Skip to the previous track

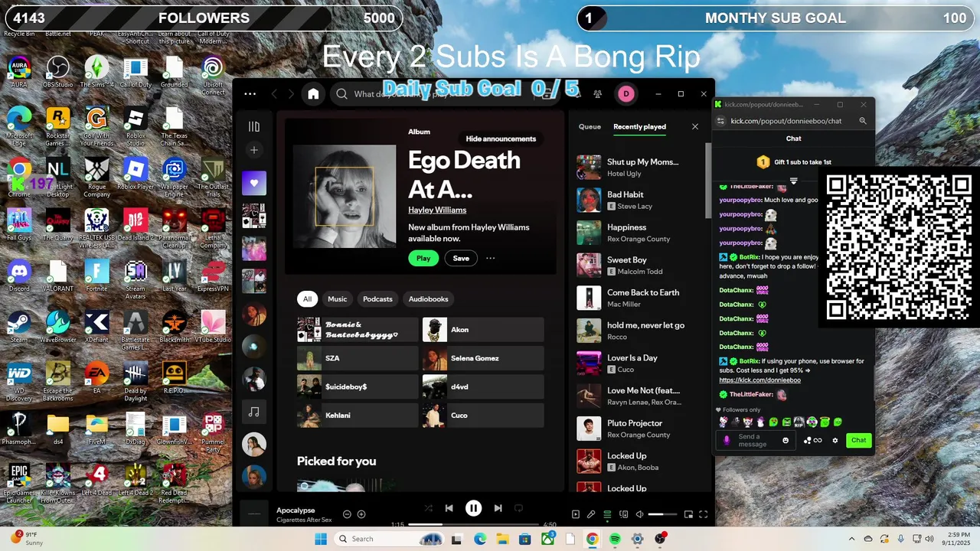(449, 508)
